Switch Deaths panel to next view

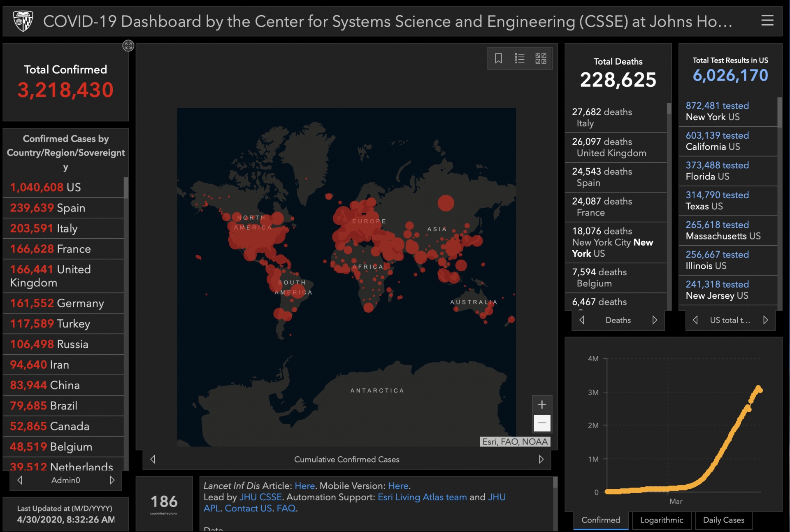655,320
